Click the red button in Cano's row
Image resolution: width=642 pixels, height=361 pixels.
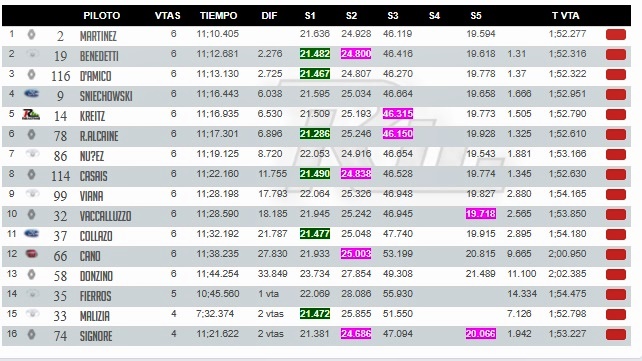coord(616,254)
